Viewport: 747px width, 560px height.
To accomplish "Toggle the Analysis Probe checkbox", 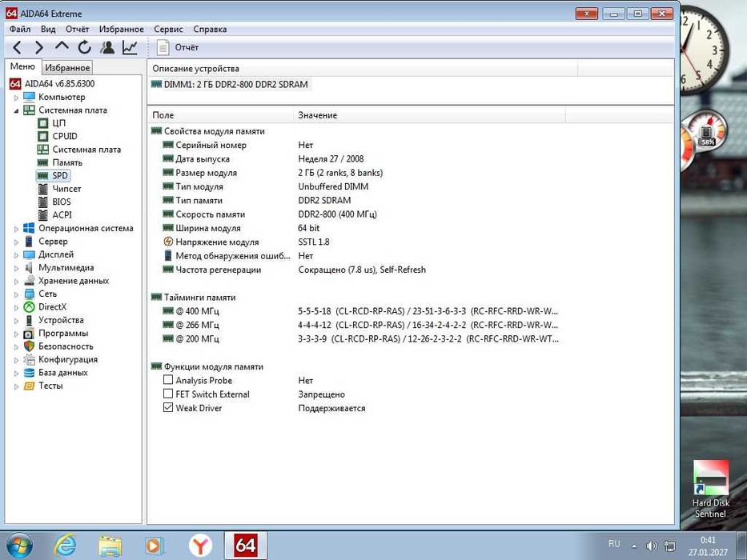I will [x=167, y=380].
